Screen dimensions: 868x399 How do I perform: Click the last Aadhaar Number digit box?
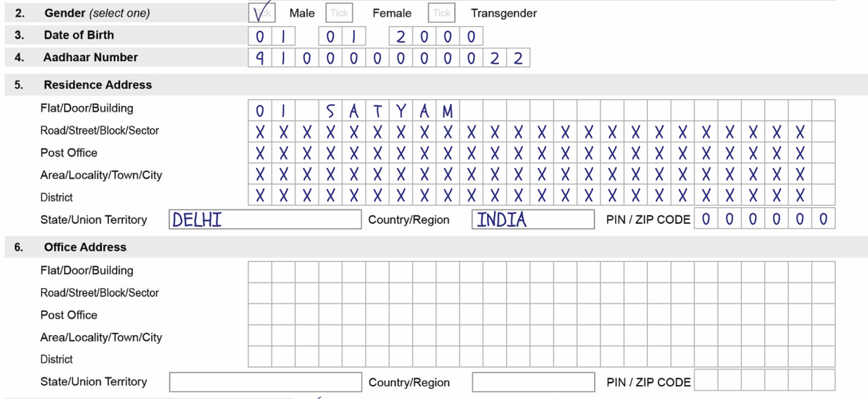pos(518,58)
